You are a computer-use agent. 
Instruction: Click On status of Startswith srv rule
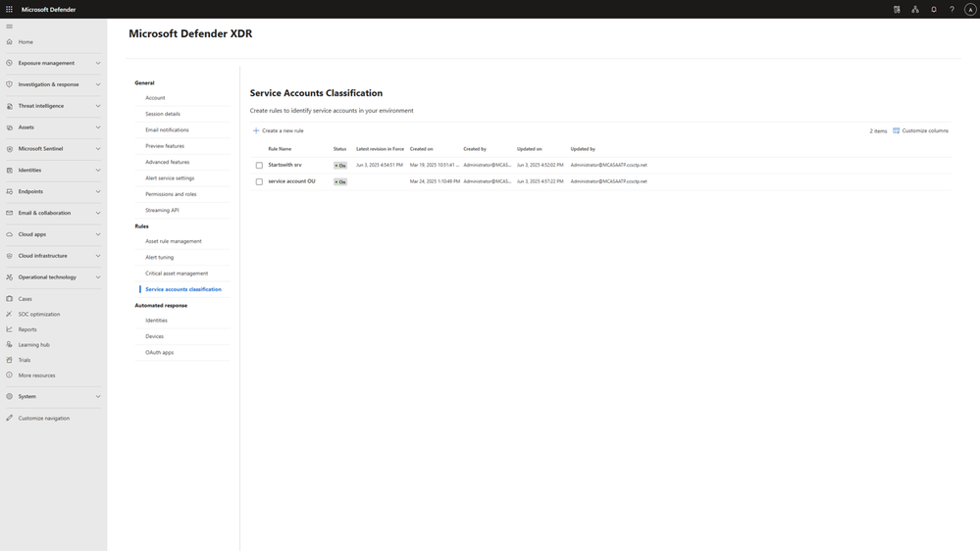[340, 166]
